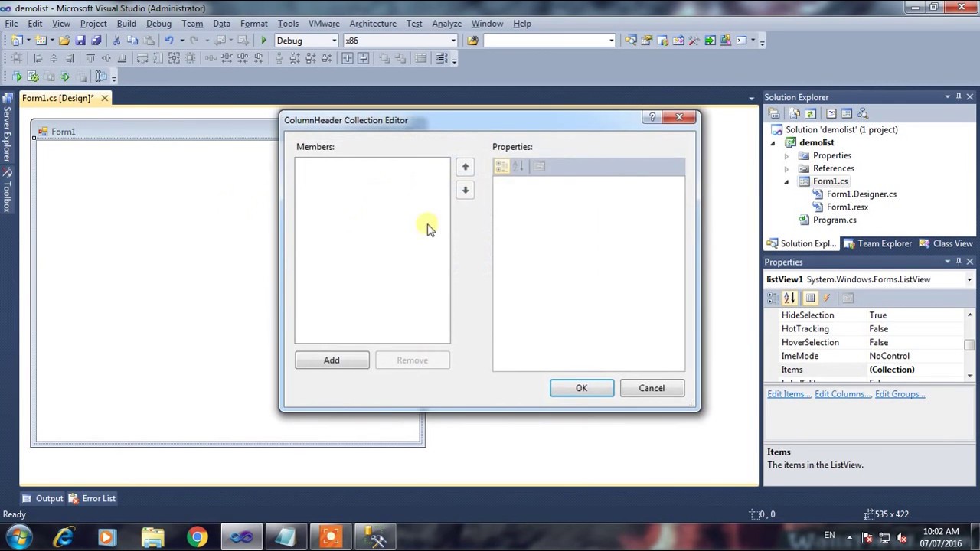
Task: Open the Output panel tab
Action: 43,499
